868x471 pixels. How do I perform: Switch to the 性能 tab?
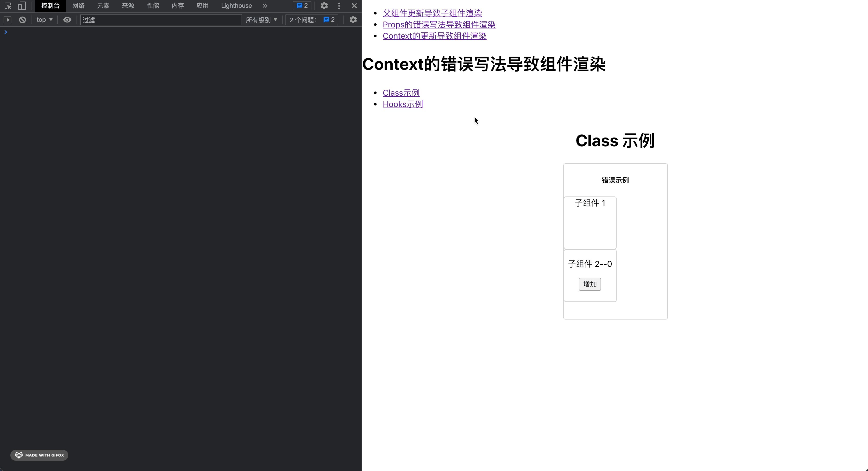click(153, 6)
